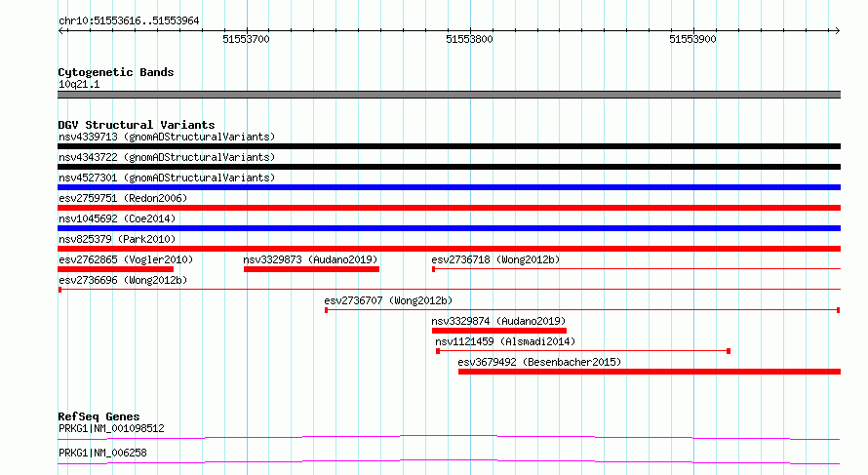Select the black bar for nsv4339713
The image size is (868, 475).
pyautogui.click(x=449, y=146)
